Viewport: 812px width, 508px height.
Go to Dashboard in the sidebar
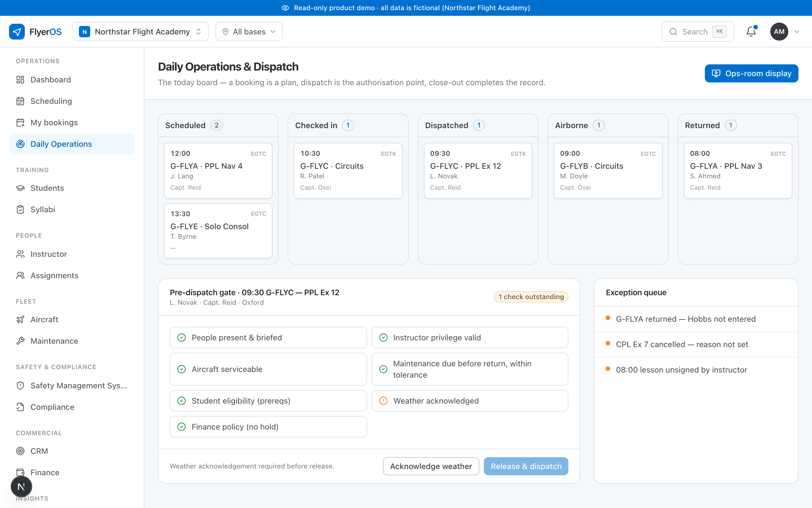(x=72, y=80)
